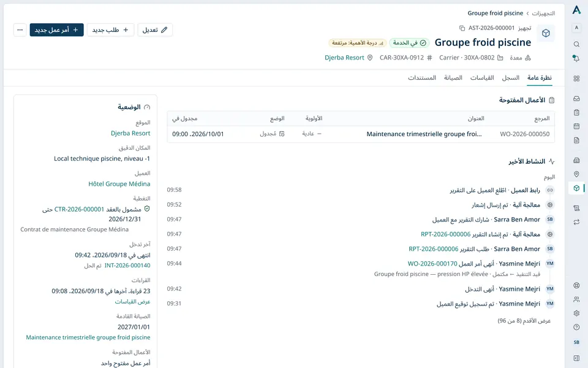Switch to the 'السجل' tab
The height and width of the screenshot is (368, 588).
(510, 78)
